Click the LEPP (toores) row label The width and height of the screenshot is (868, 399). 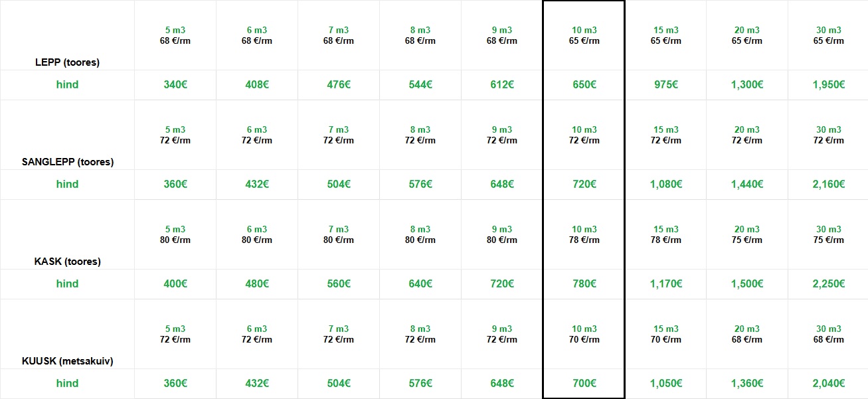tap(67, 62)
